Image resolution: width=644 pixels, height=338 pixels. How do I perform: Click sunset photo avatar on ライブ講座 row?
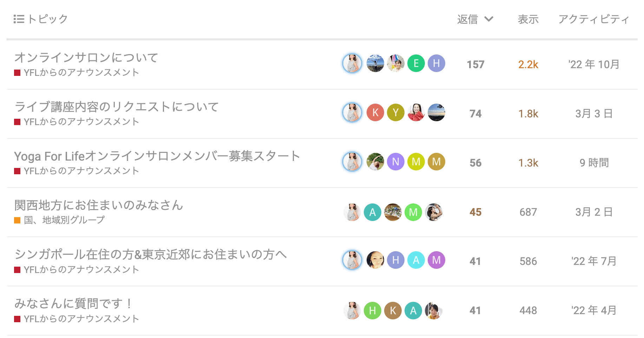point(436,113)
